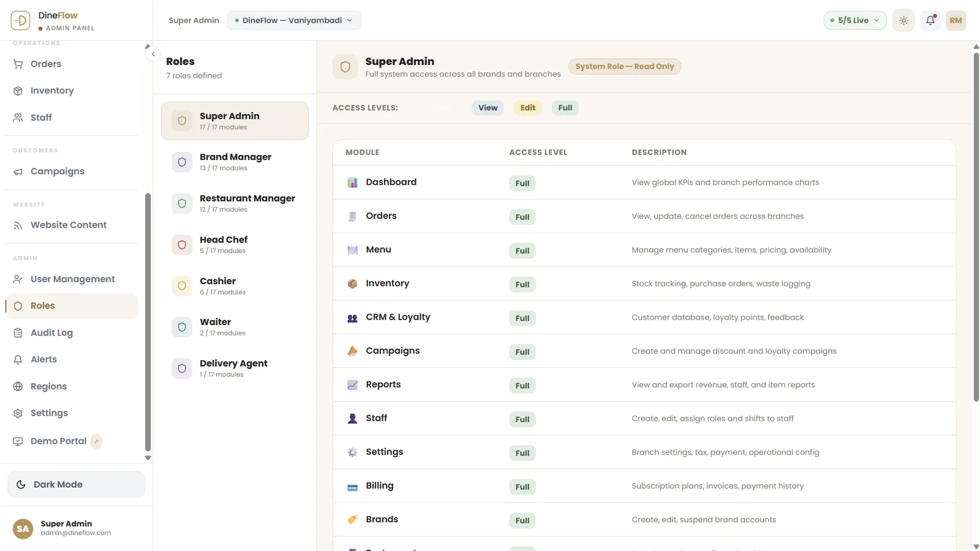The width and height of the screenshot is (980, 551).
Task: Click the Full access level legend badge
Action: [565, 108]
